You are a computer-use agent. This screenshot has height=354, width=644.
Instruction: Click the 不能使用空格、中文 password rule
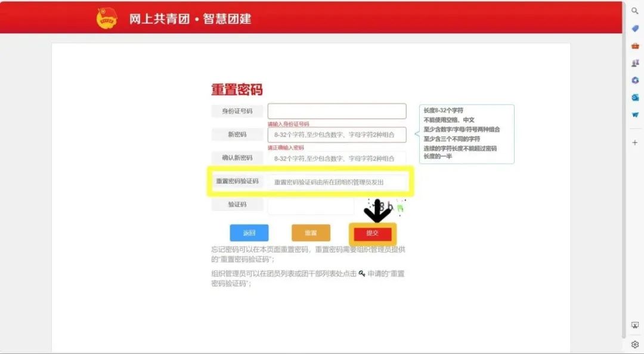pyautogui.click(x=450, y=120)
